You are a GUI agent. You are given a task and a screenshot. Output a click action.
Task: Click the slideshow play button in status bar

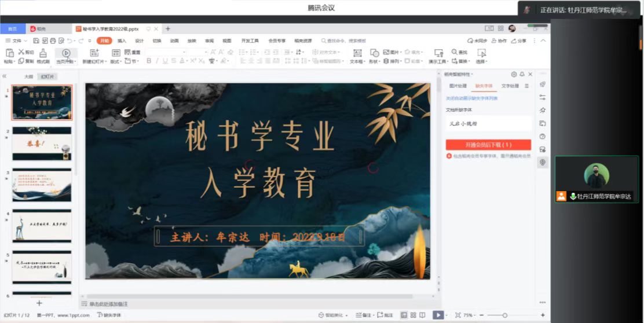point(438,315)
